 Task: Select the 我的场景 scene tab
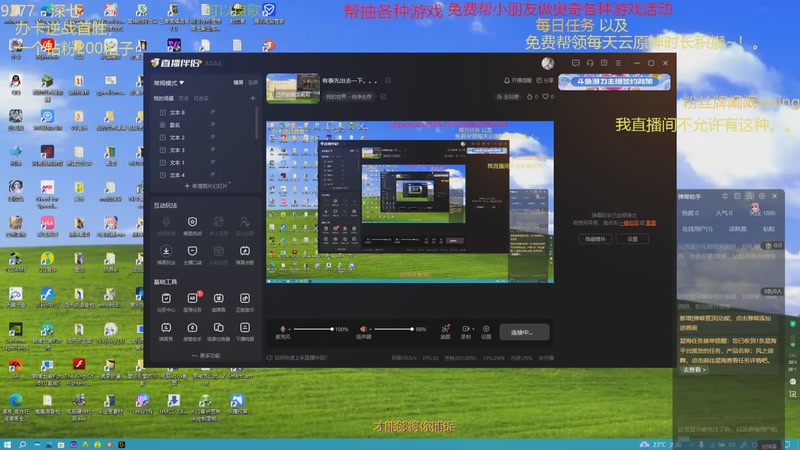pos(164,98)
